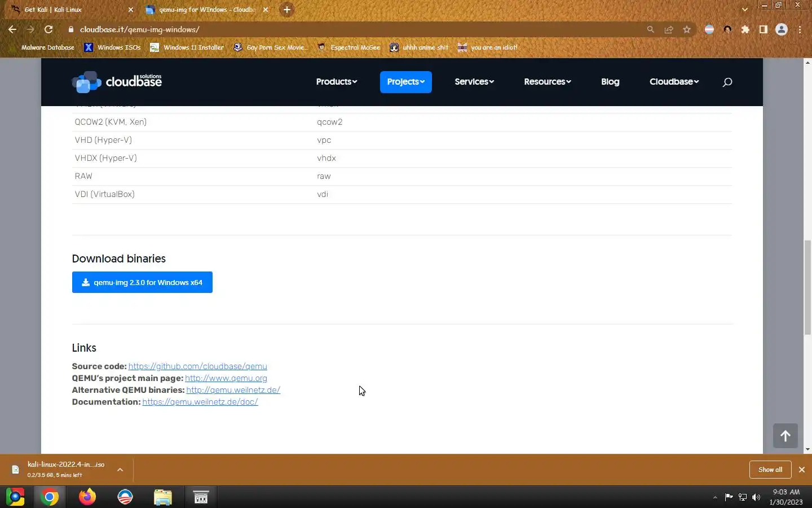
Task: Close the qemu-img for Windows tab
Action: pyautogui.click(x=266, y=10)
